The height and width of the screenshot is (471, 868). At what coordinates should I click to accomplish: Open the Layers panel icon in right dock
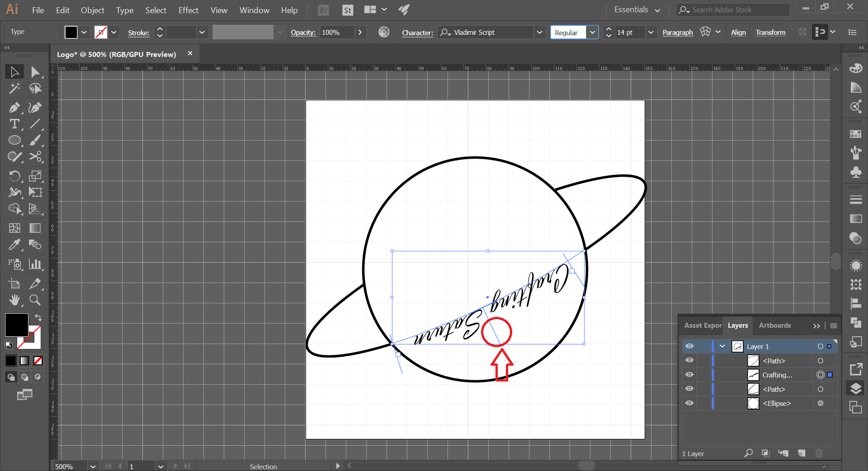pos(855,388)
